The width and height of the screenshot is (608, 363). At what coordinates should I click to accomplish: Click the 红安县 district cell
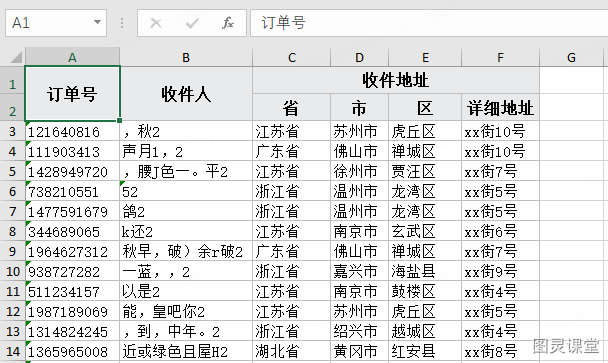coord(425,351)
